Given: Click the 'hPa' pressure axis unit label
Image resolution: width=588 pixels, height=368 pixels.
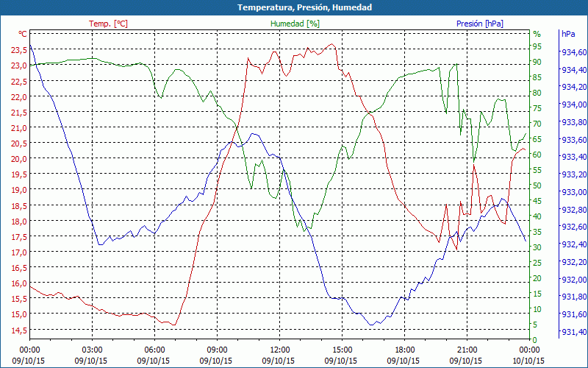Looking at the screenshot, I should click(568, 34).
